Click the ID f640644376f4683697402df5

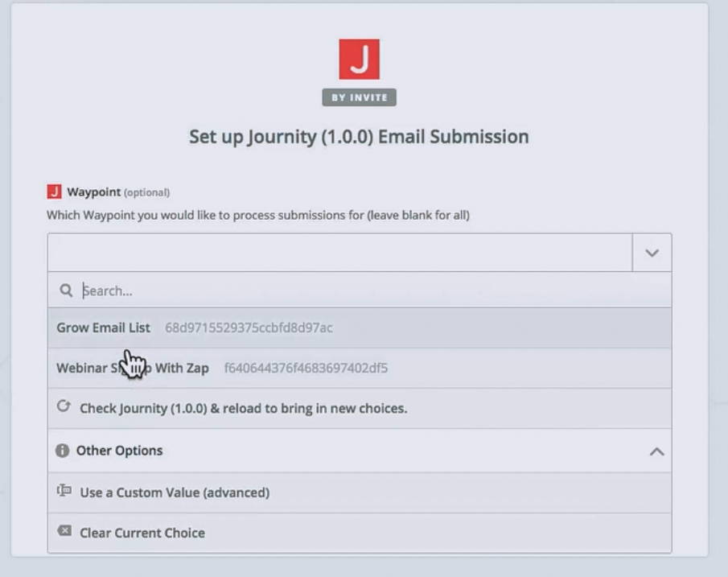(306, 368)
